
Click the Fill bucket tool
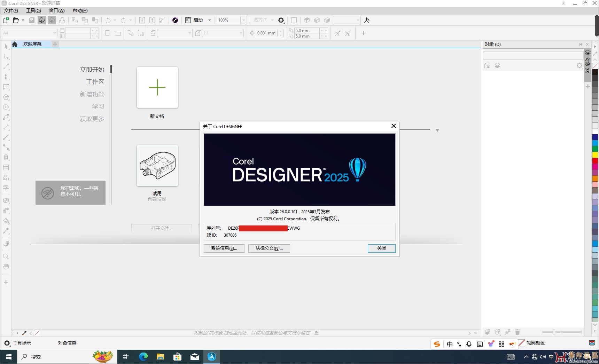point(6,221)
